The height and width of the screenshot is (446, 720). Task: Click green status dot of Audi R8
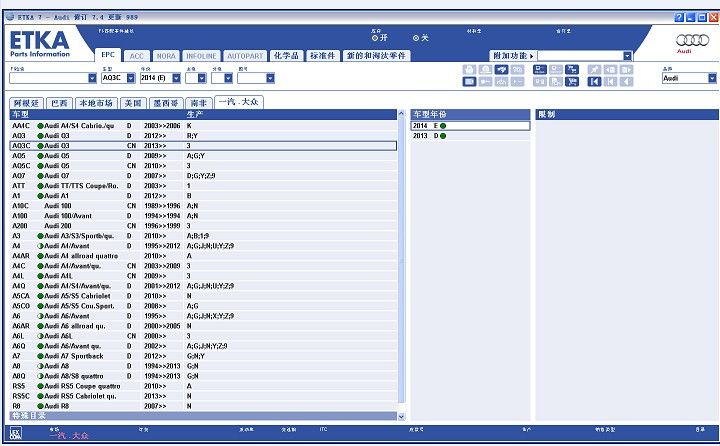coord(40,406)
